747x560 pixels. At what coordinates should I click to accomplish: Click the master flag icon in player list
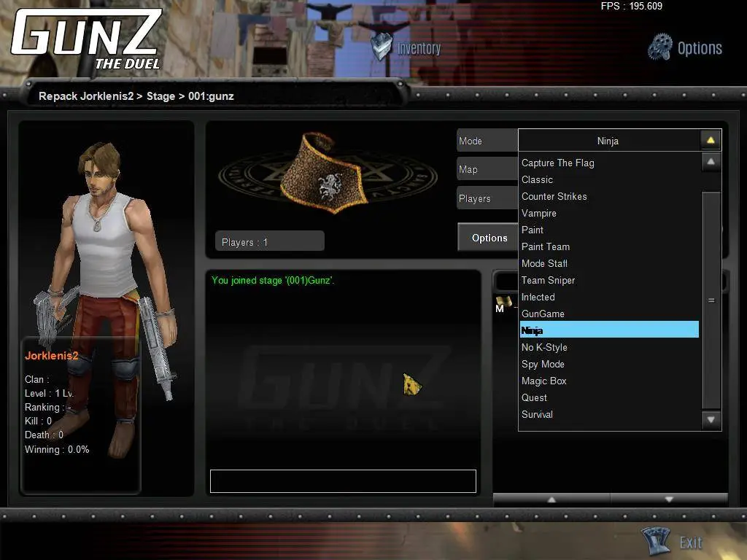pyautogui.click(x=503, y=304)
